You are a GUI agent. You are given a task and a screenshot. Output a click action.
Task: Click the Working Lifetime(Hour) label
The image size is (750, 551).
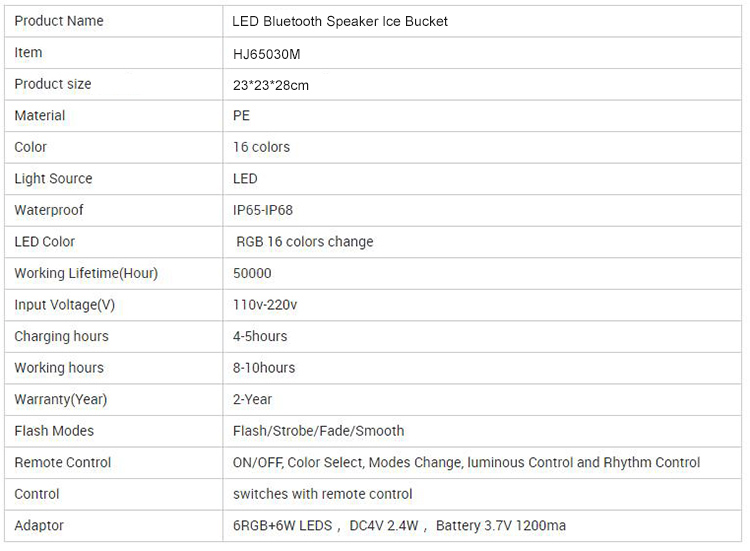click(86, 273)
